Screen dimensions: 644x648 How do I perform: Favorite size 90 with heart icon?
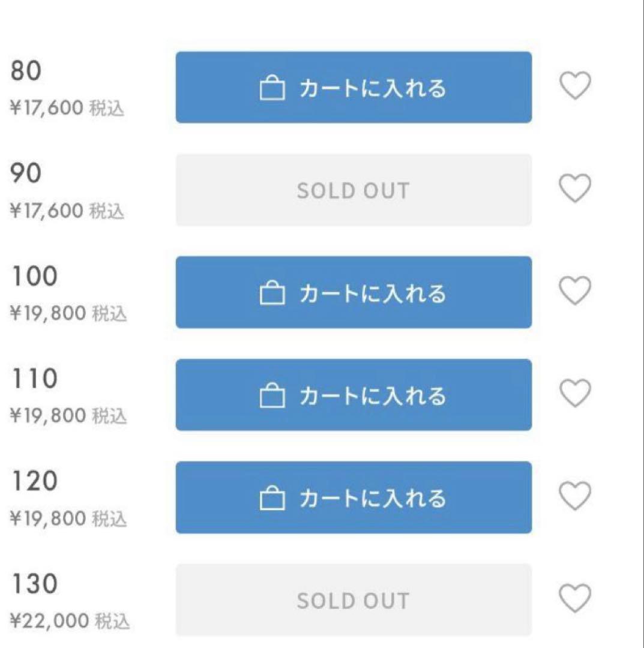pyautogui.click(x=575, y=188)
